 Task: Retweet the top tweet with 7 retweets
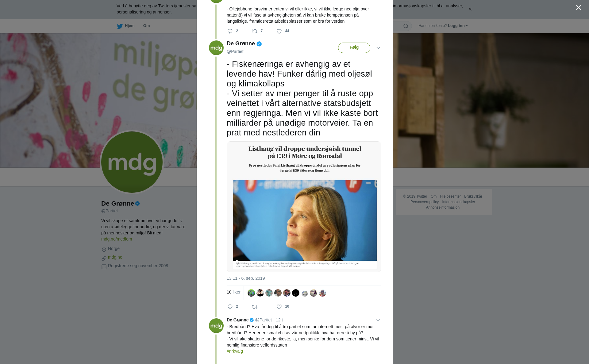click(255, 31)
